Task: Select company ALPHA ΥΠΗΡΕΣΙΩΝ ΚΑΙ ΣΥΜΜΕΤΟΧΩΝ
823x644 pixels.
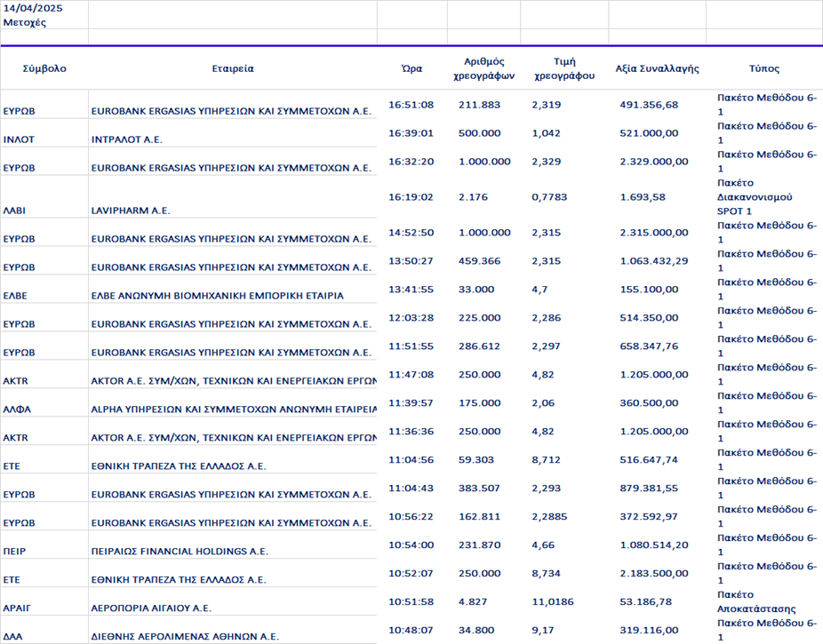Action: (234, 409)
